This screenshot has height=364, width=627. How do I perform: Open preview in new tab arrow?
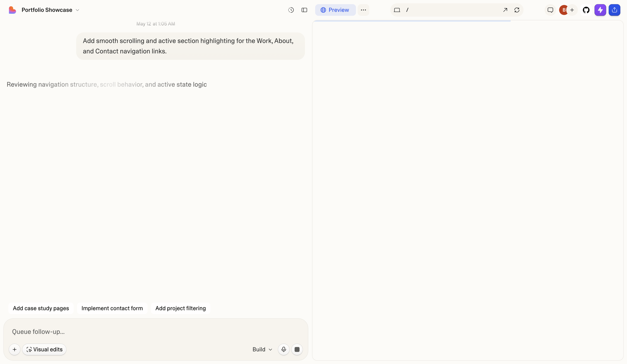pyautogui.click(x=505, y=10)
